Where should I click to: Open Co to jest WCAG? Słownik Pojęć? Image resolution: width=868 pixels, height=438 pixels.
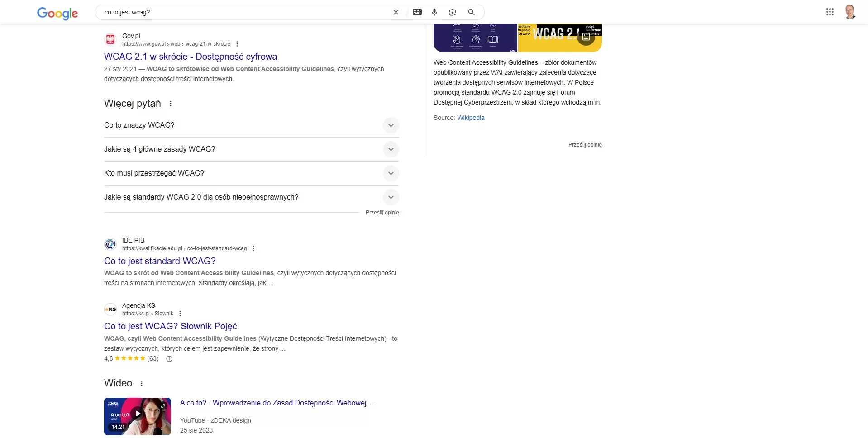coord(171,326)
